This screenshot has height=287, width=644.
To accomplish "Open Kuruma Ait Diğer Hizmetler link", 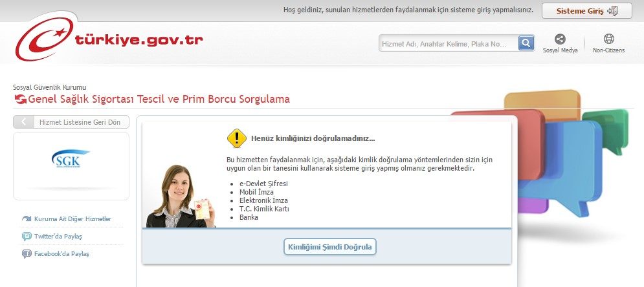I will pos(72,219).
